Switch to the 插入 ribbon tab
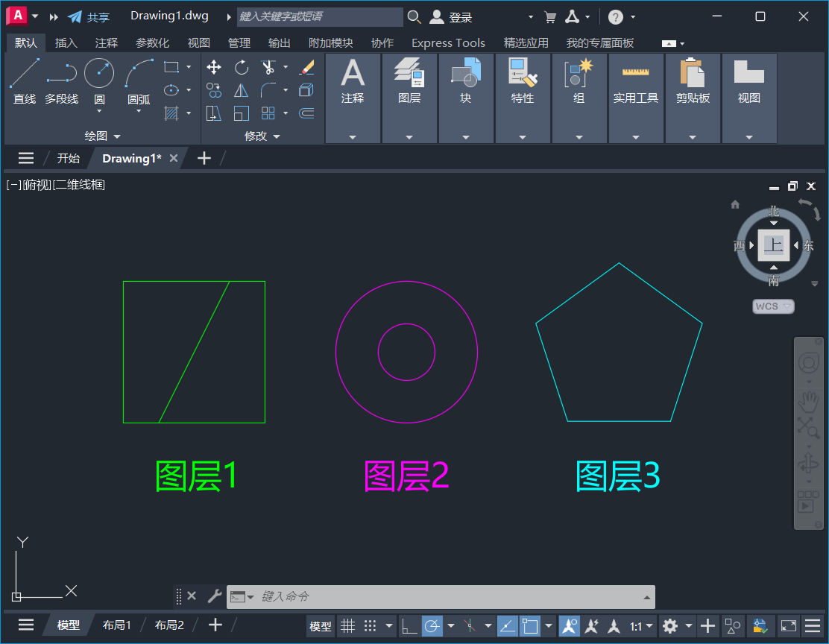This screenshot has height=644, width=829. pos(66,42)
